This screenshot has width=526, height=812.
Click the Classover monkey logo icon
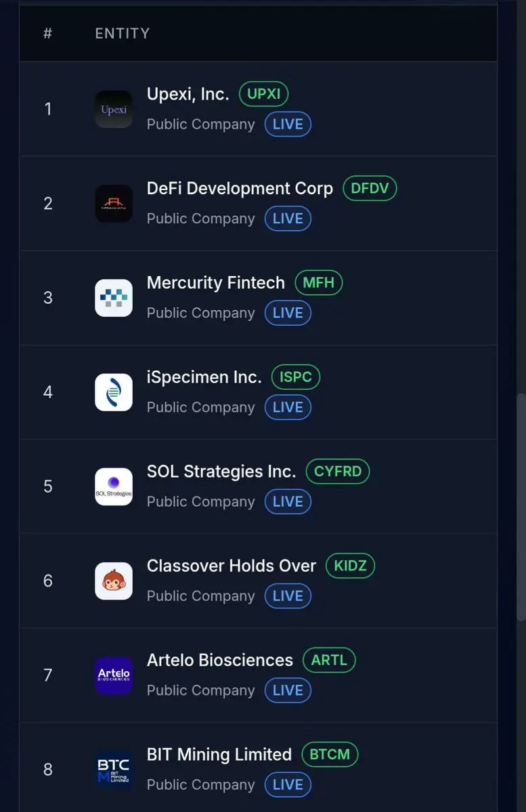click(114, 581)
